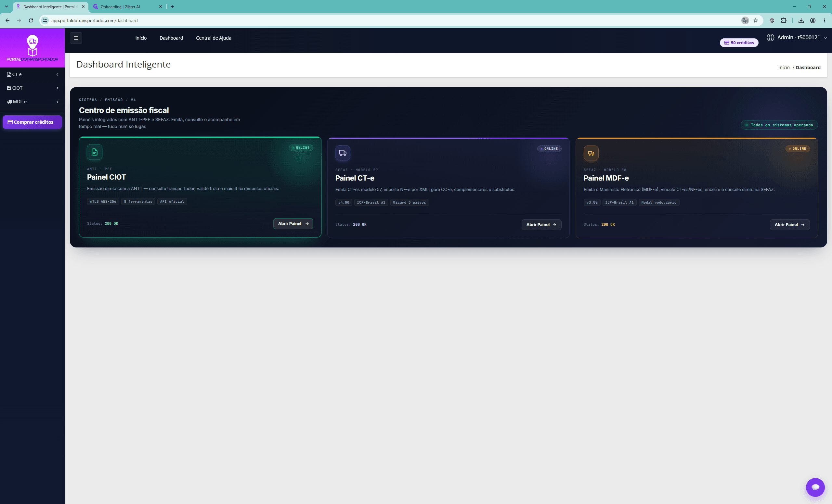Click the v4.00 tag on CT-e card
Viewport: 832px width, 504px height.
tap(344, 203)
